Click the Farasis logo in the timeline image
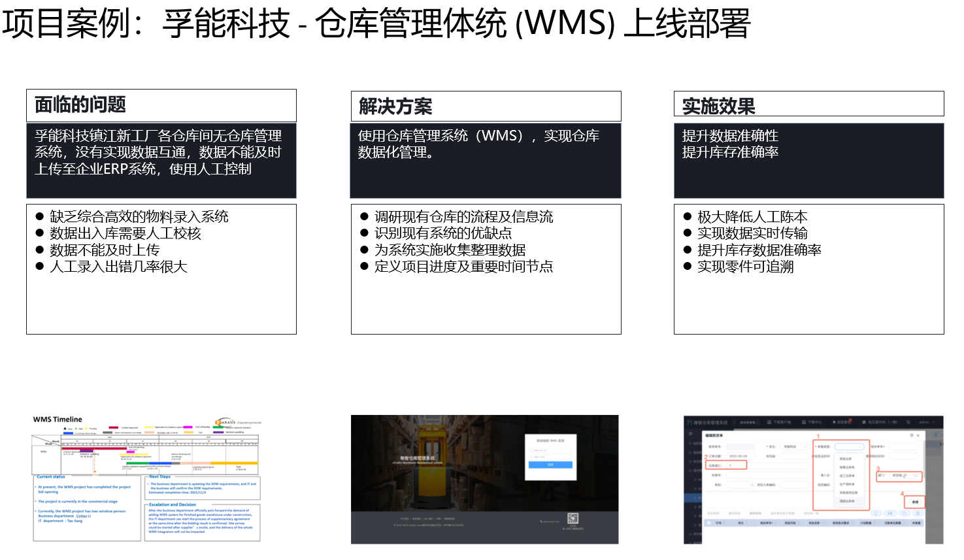 click(x=238, y=423)
